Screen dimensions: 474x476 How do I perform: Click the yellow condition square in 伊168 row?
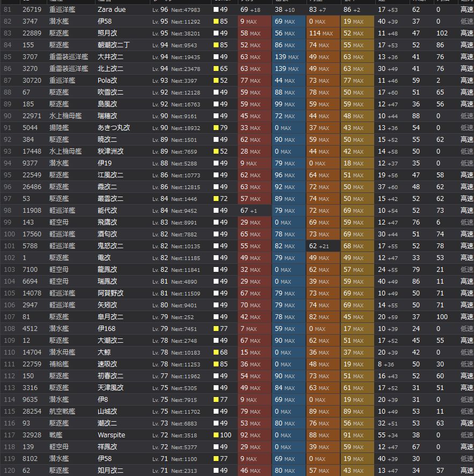(x=216, y=329)
